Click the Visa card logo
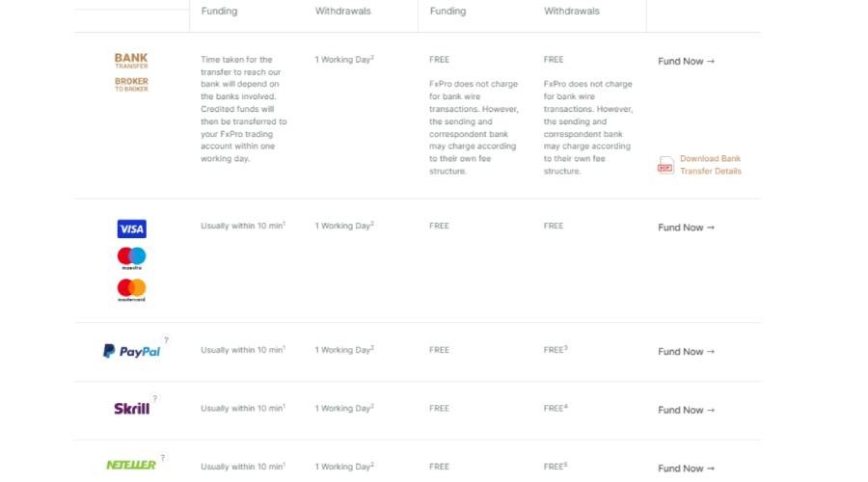 coord(131,228)
